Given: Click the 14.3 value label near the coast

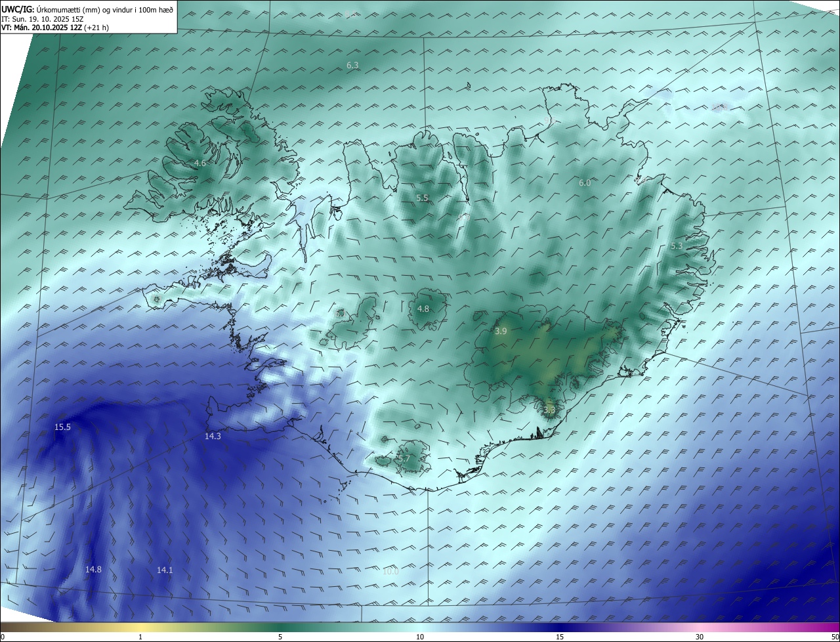Looking at the screenshot, I should 213,436.
